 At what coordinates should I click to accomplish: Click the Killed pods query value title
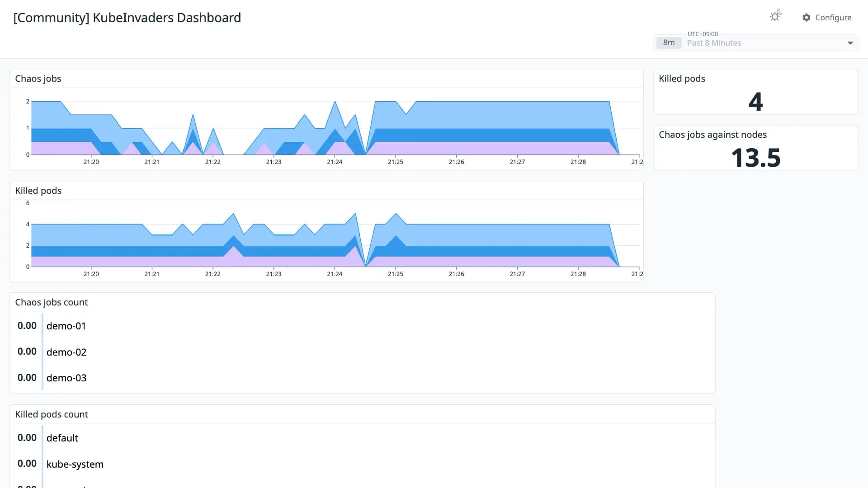tap(682, 79)
